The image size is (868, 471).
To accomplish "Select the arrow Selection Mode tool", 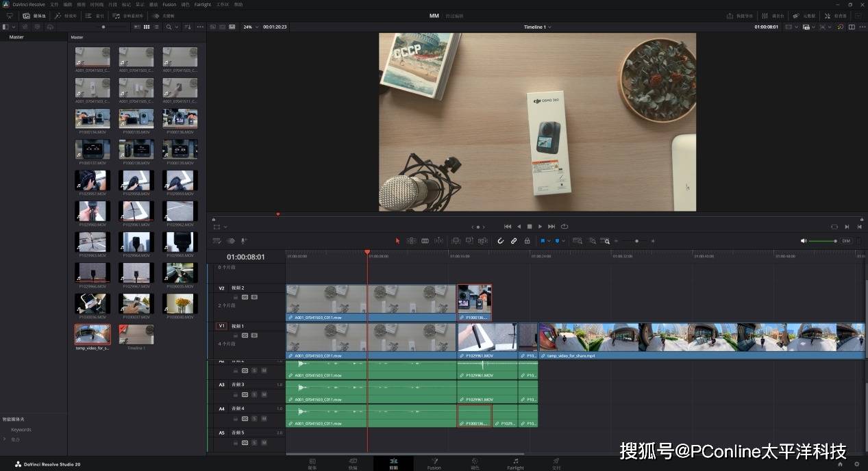I will click(x=397, y=241).
